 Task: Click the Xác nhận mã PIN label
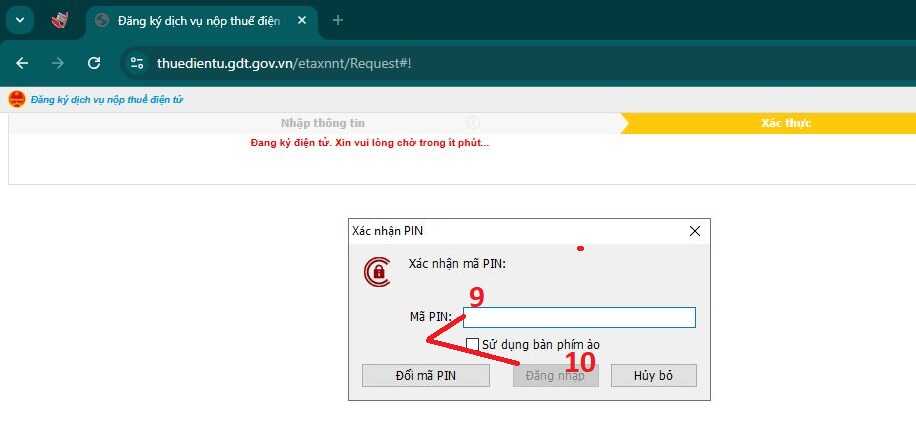[x=457, y=263]
